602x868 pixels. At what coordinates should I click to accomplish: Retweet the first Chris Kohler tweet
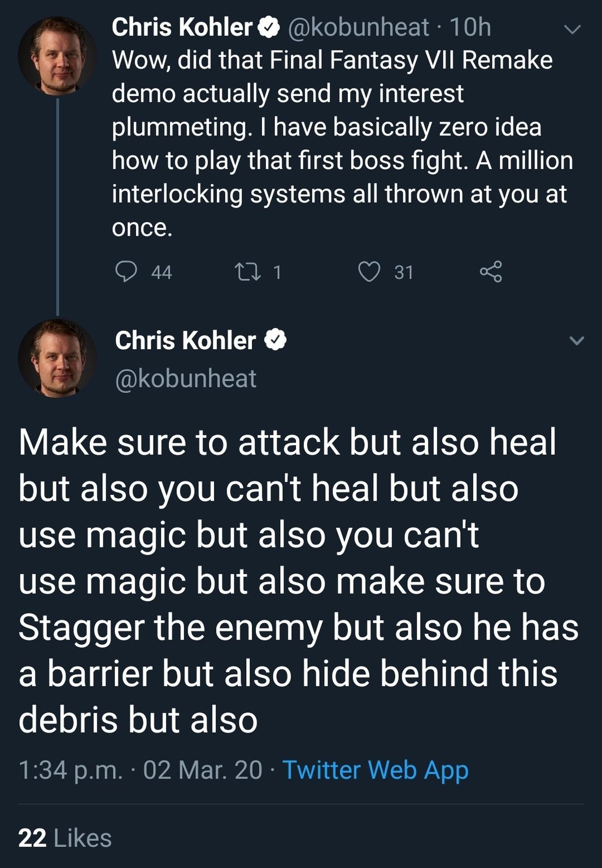[247, 272]
